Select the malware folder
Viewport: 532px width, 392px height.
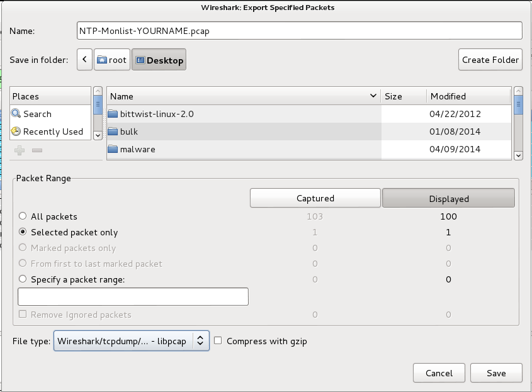(x=137, y=149)
